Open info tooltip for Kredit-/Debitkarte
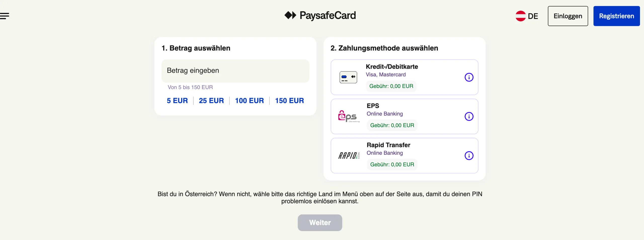 pyautogui.click(x=469, y=77)
